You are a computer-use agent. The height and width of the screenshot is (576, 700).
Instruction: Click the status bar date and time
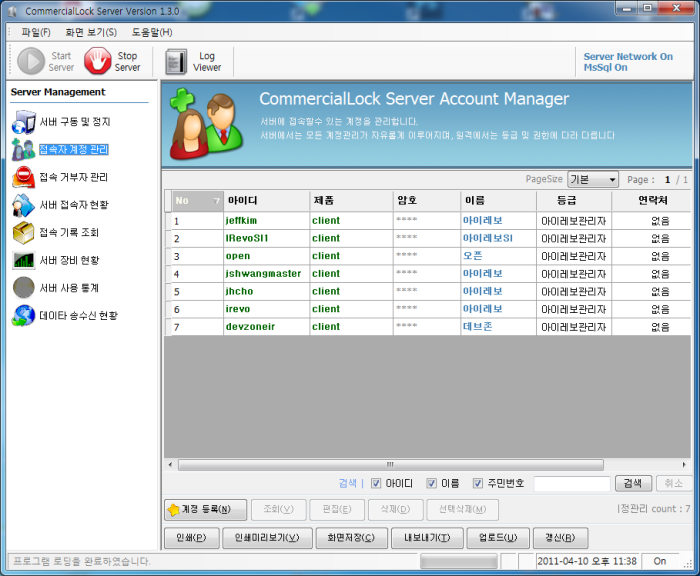tap(587, 561)
